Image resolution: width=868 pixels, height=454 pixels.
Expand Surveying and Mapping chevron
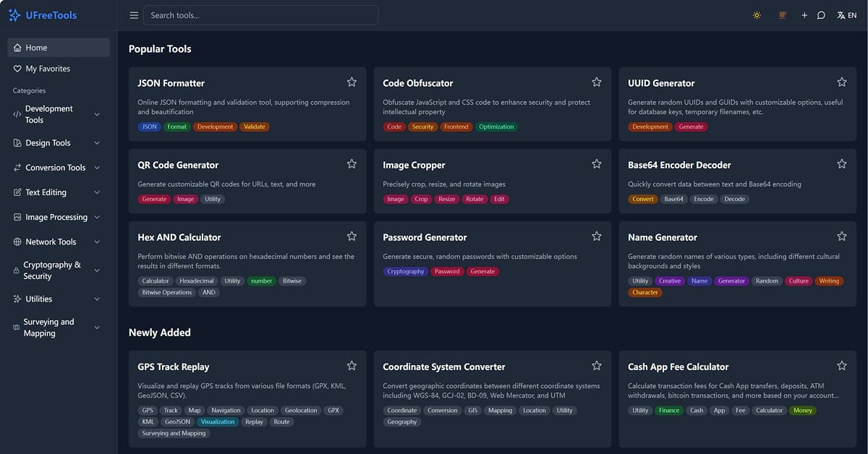pos(97,327)
